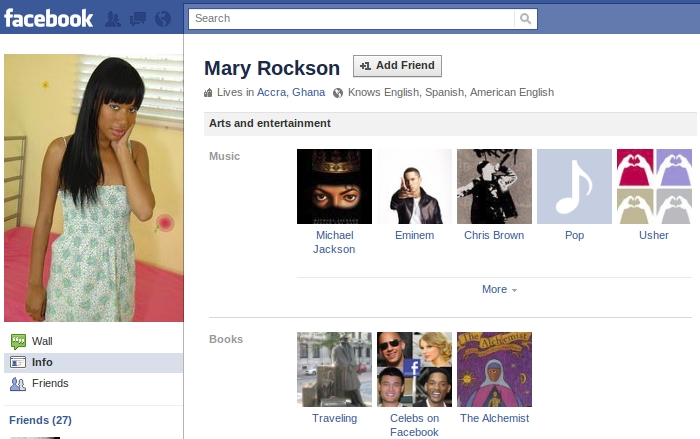Viewport: 700px width, 439px height.
Task: Click The Alchemist text link
Action: [494, 418]
